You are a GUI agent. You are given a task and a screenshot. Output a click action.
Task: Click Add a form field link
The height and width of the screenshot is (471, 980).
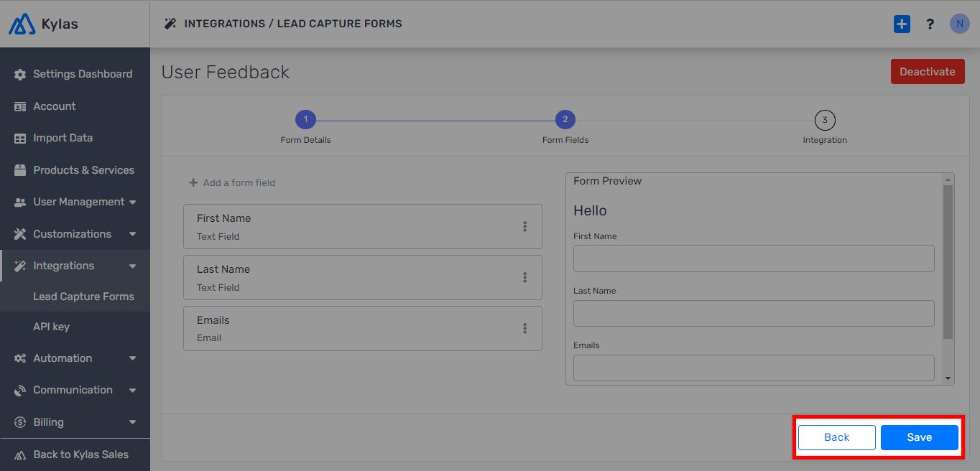tap(232, 182)
